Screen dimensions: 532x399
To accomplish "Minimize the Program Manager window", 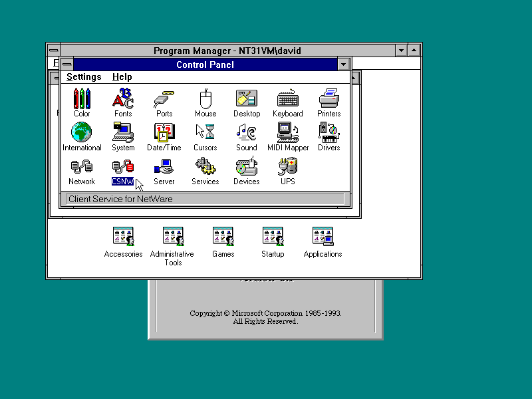I will [x=402, y=51].
